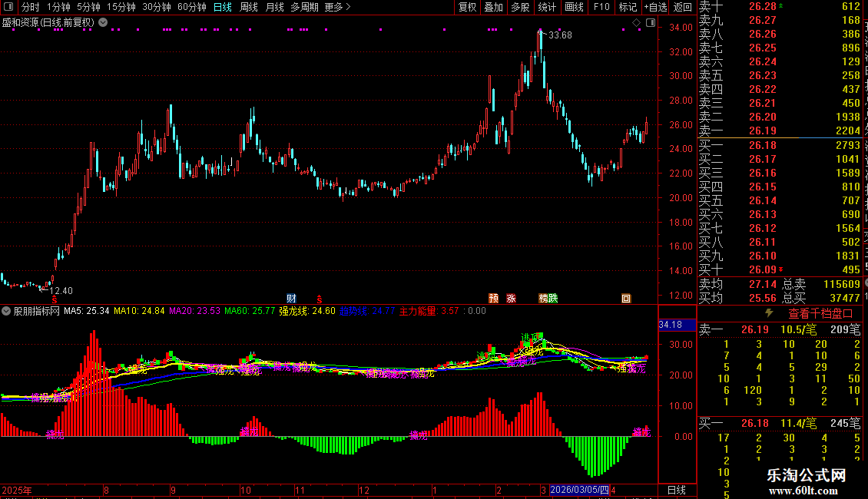This screenshot has width=868, height=499.
Task: Click 标记 mark button
Action: [x=628, y=7]
